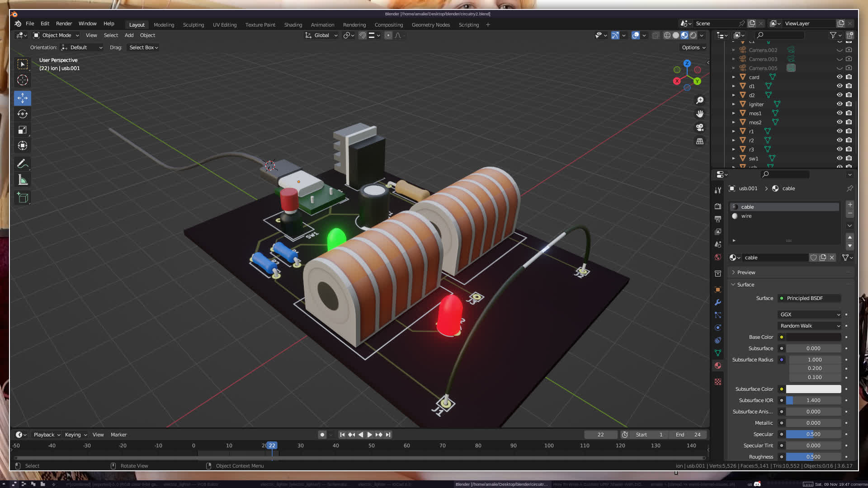Click the Subsurface Color swatch

click(813, 389)
